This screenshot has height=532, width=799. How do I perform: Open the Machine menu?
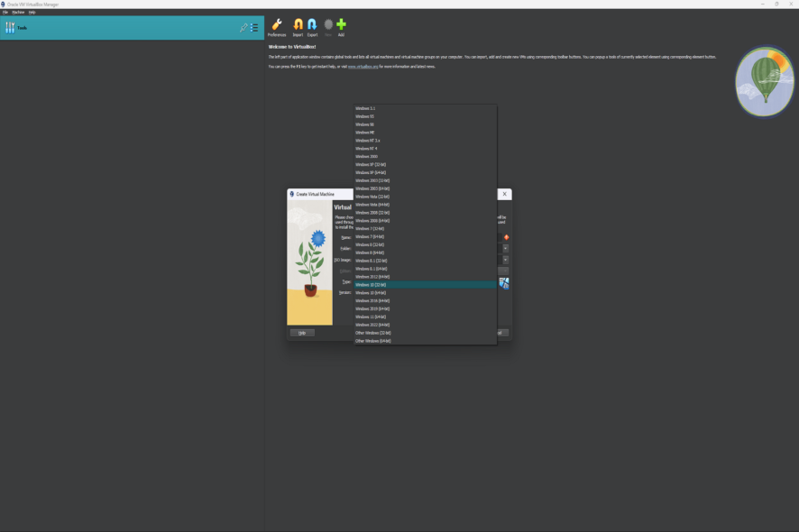click(17, 12)
